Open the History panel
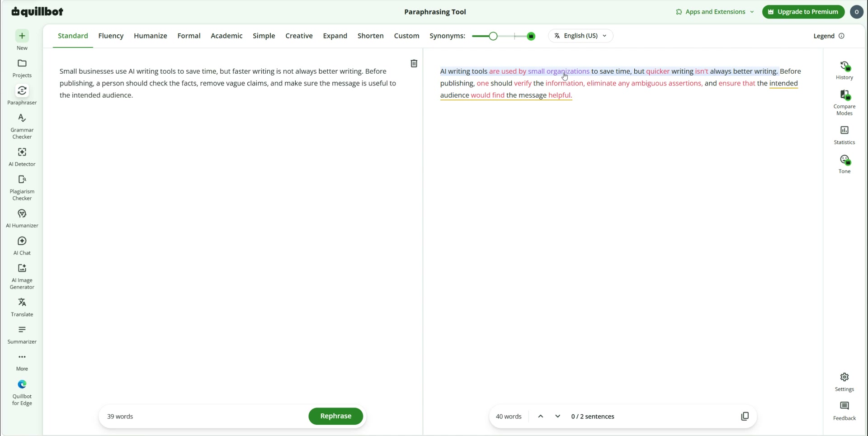This screenshot has height=436, width=868. tap(844, 71)
